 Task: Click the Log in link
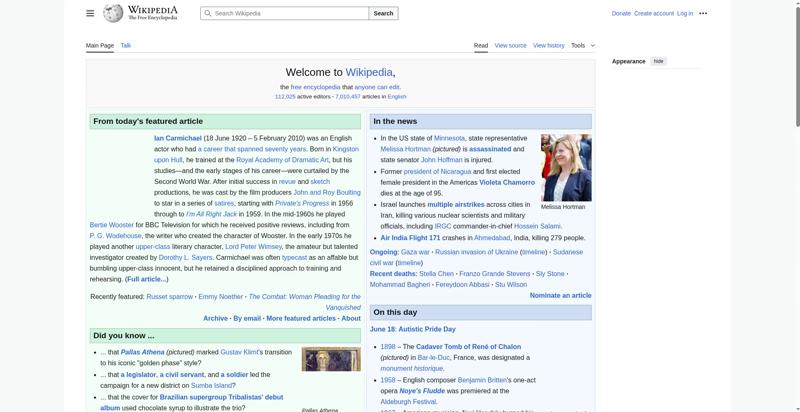[685, 13]
